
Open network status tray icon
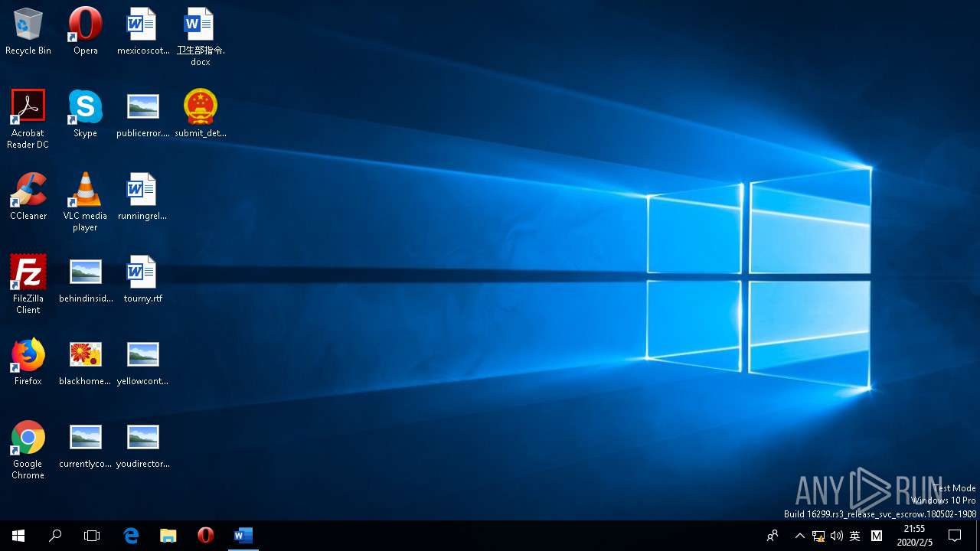818,536
